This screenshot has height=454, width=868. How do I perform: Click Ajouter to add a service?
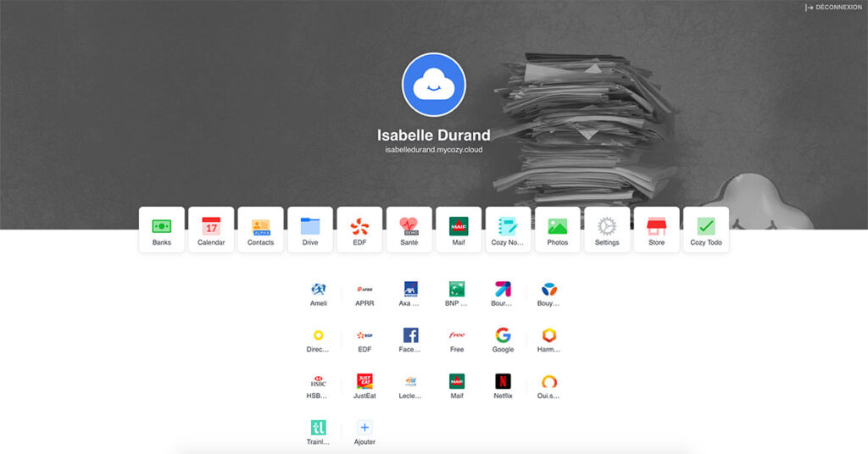pyautogui.click(x=364, y=432)
